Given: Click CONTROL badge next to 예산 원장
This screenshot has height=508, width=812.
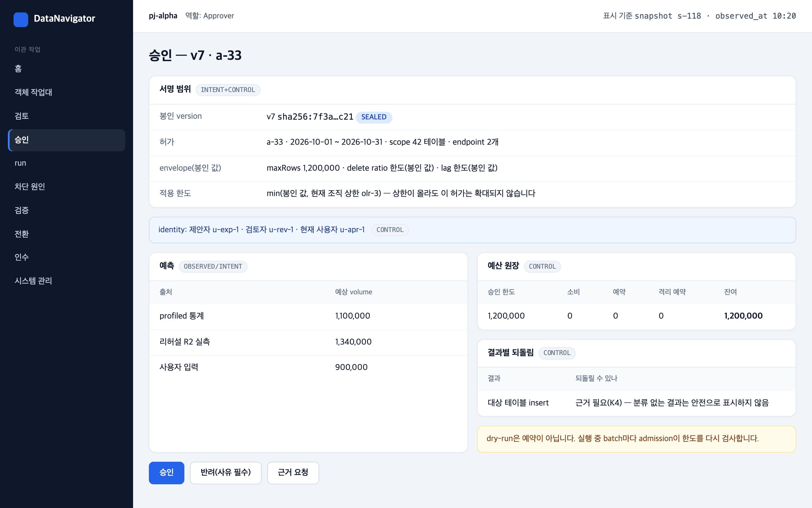Looking at the screenshot, I should click(542, 267).
